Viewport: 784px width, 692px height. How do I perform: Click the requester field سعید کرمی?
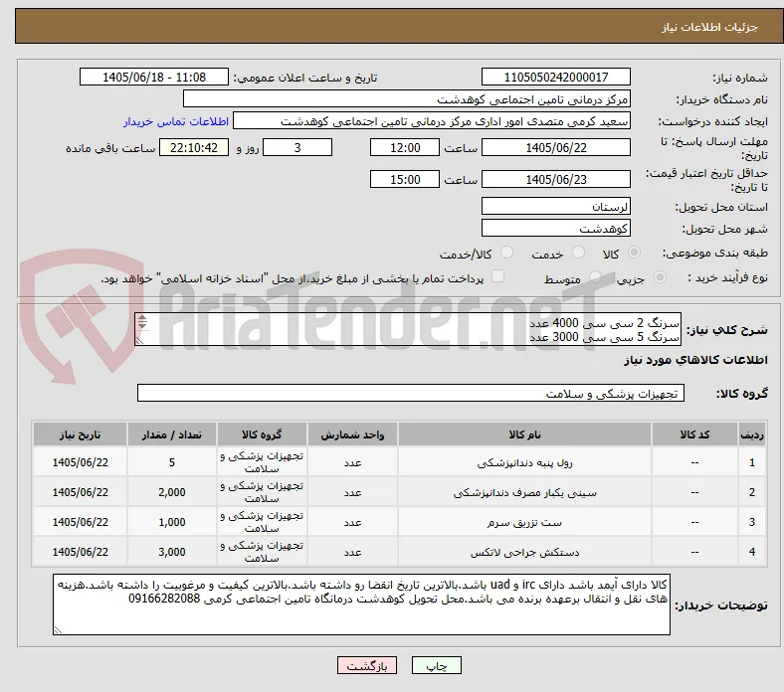(432, 121)
